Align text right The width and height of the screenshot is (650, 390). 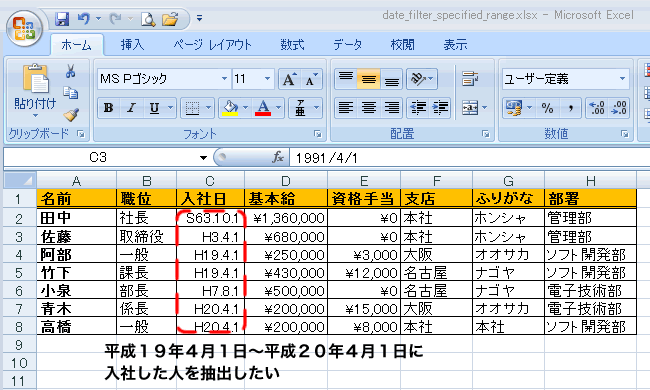point(391,108)
